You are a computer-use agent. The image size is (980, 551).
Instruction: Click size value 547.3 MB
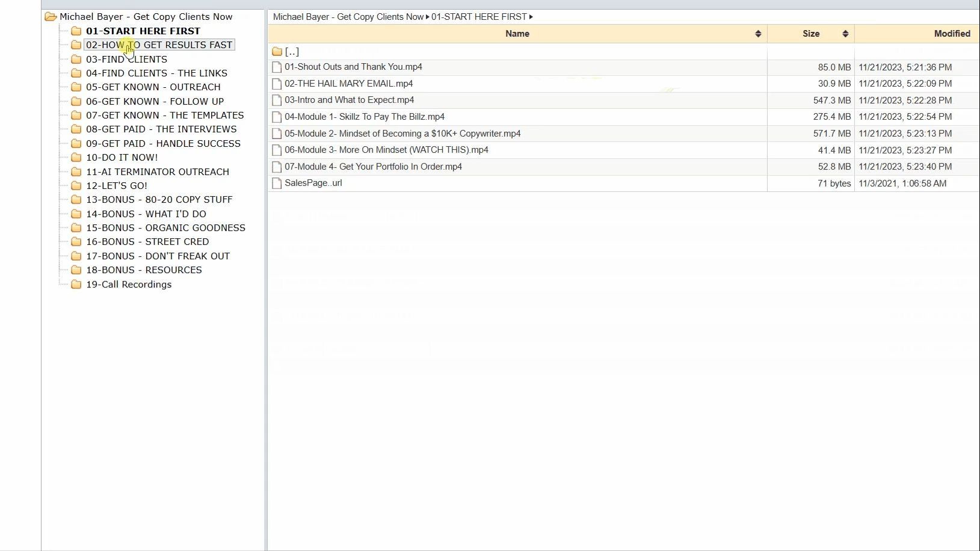(x=832, y=100)
